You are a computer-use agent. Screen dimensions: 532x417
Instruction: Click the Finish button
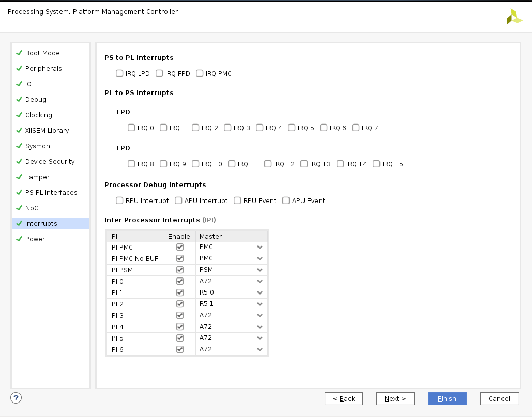(x=447, y=399)
